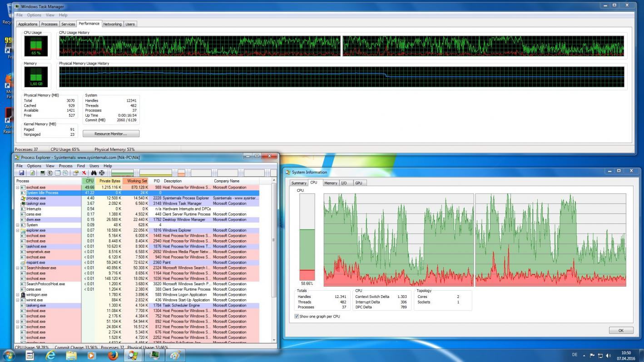644x362 pixels.
Task: Select the SearchProtocolHost.exe process row
Action: (138, 284)
